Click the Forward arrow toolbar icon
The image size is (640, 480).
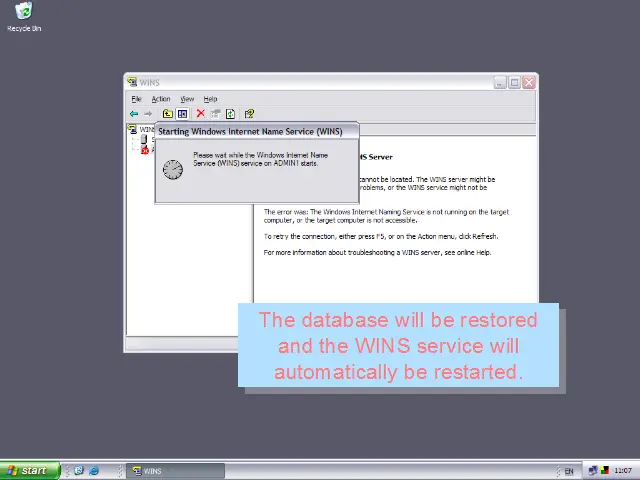pyautogui.click(x=148, y=114)
